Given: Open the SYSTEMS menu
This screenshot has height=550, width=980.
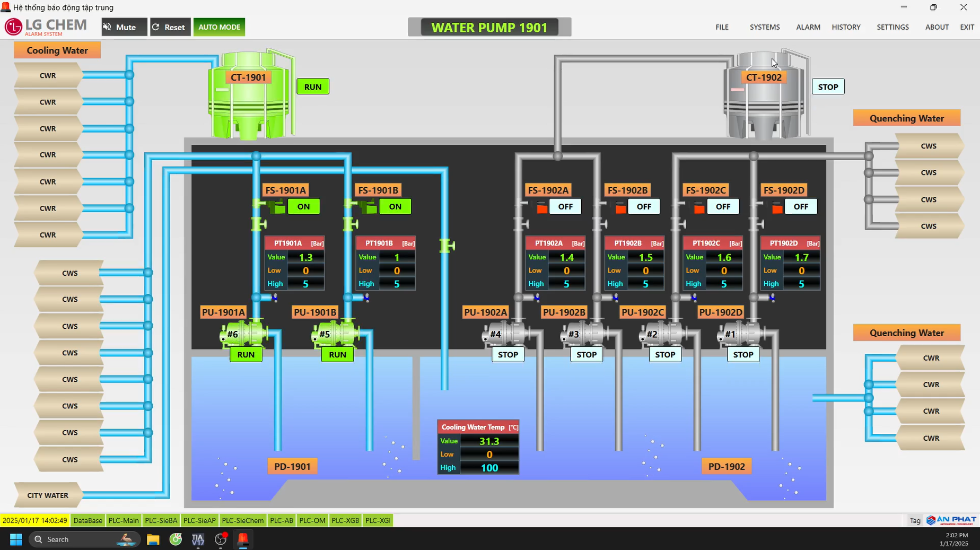Looking at the screenshot, I should pos(764,27).
